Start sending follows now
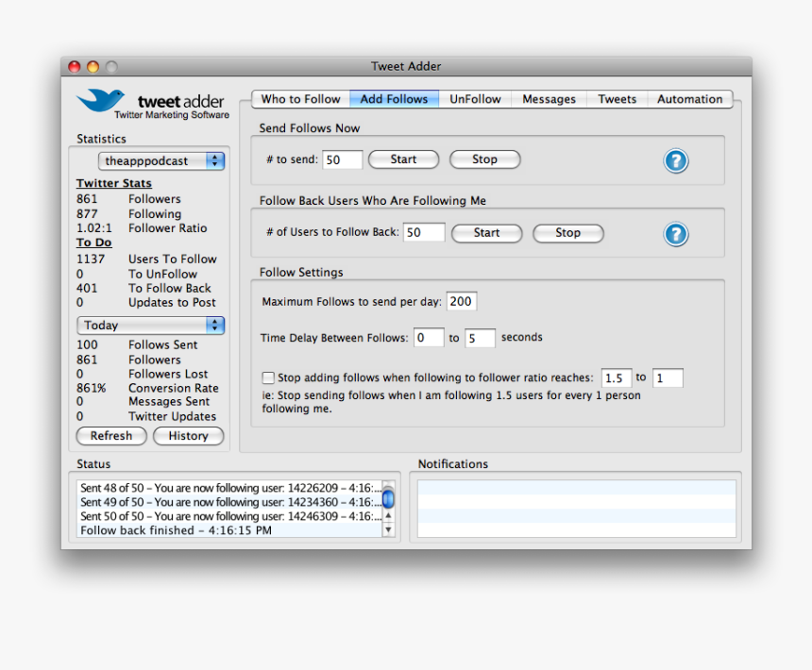The image size is (812, 670). pyautogui.click(x=403, y=159)
